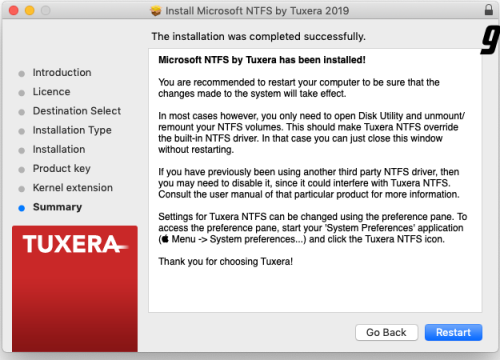Click the lock icon in title bar
This screenshot has height=360, width=500.
point(489,10)
